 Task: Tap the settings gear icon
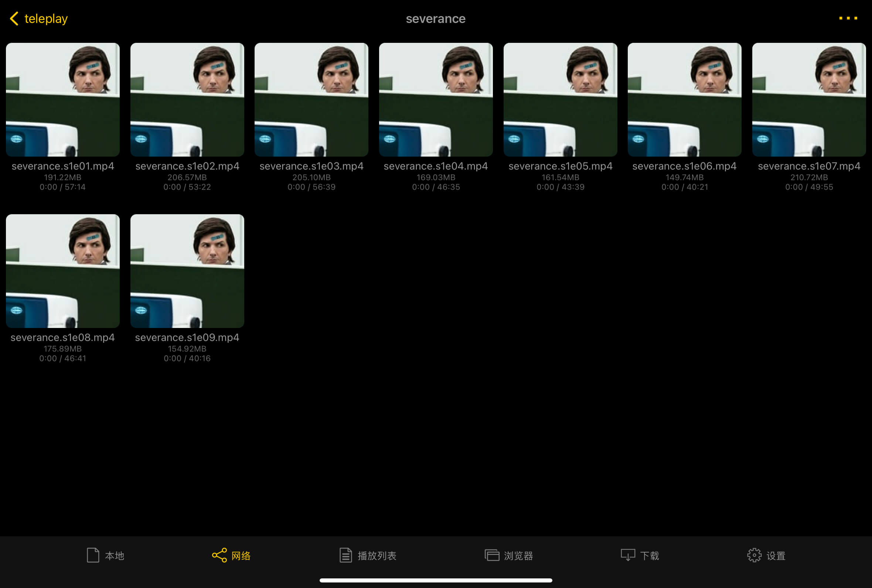pyautogui.click(x=754, y=555)
